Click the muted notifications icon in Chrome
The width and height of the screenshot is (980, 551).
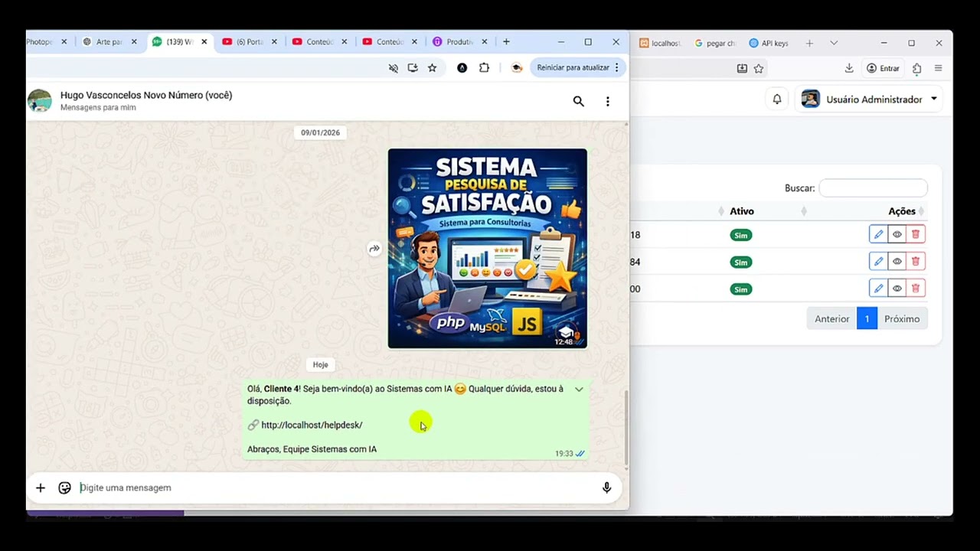click(394, 67)
